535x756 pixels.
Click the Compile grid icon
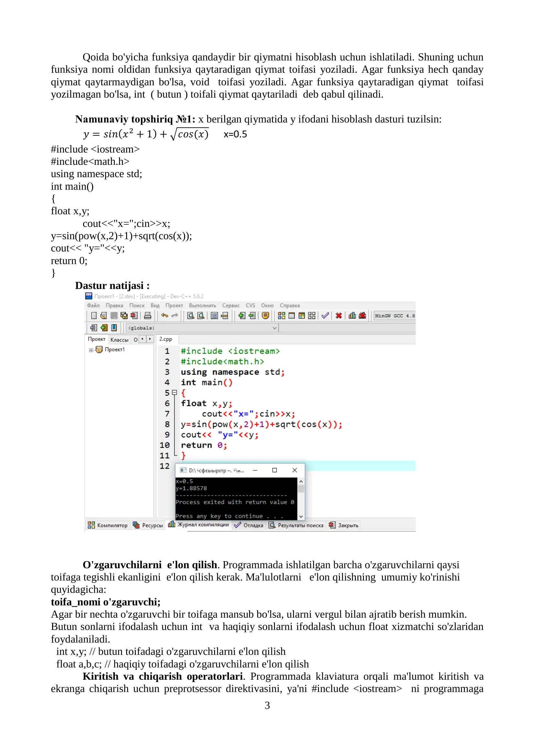click(281, 316)
